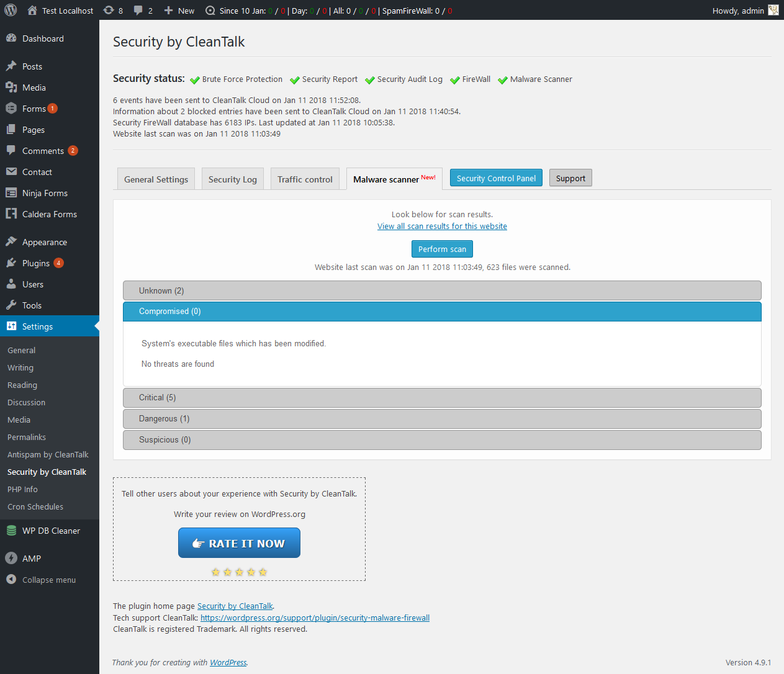This screenshot has height=674, width=784.
Task: Click the plus New content icon
Action: (x=168, y=11)
